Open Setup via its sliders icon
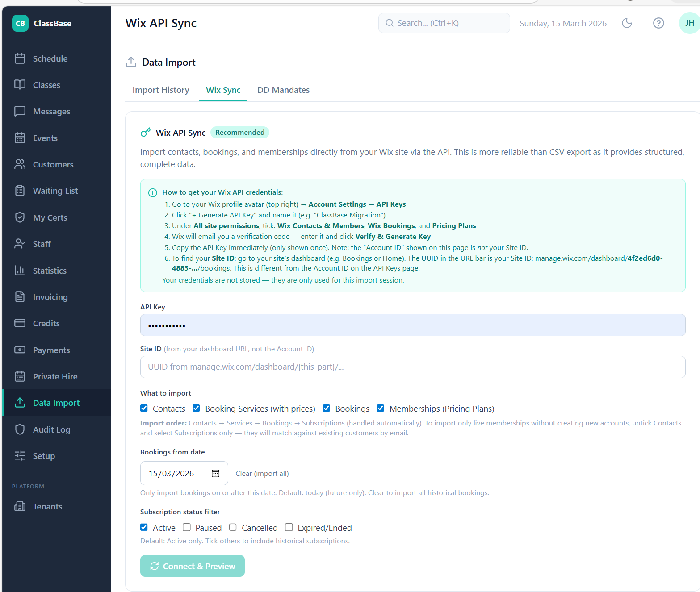700x592 pixels. tap(20, 456)
